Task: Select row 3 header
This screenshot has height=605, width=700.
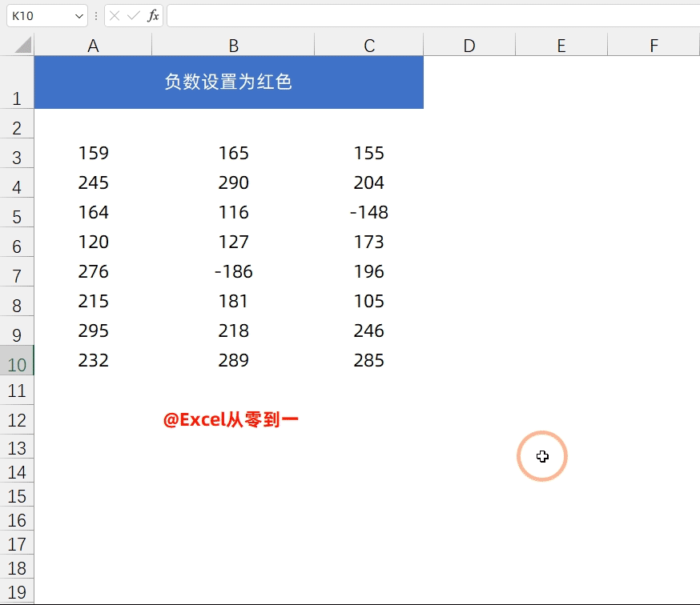Action: [x=17, y=153]
